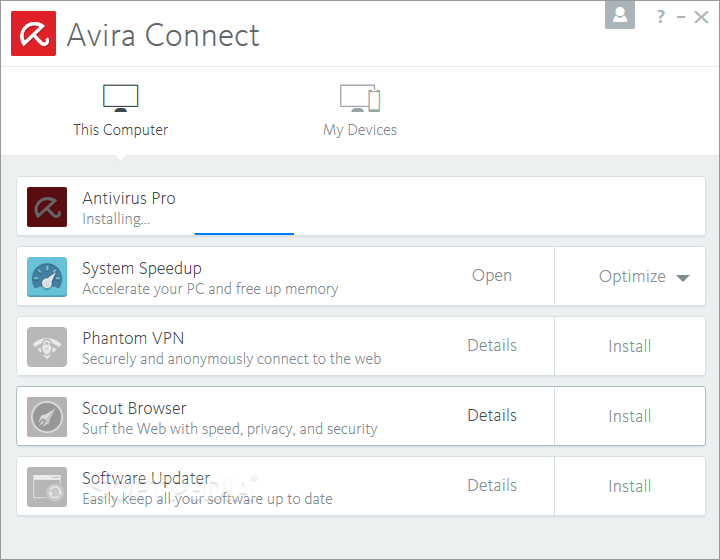Image resolution: width=720 pixels, height=560 pixels.
Task: View Details for Software Updater
Action: pyautogui.click(x=492, y=485)
